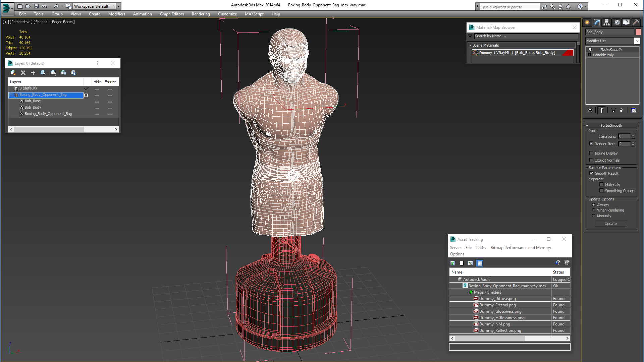Image resolution: width=644 pixels, height=362 pixels.
Task: Click Remove Modifier trash icon
Action: pos(622,110)
